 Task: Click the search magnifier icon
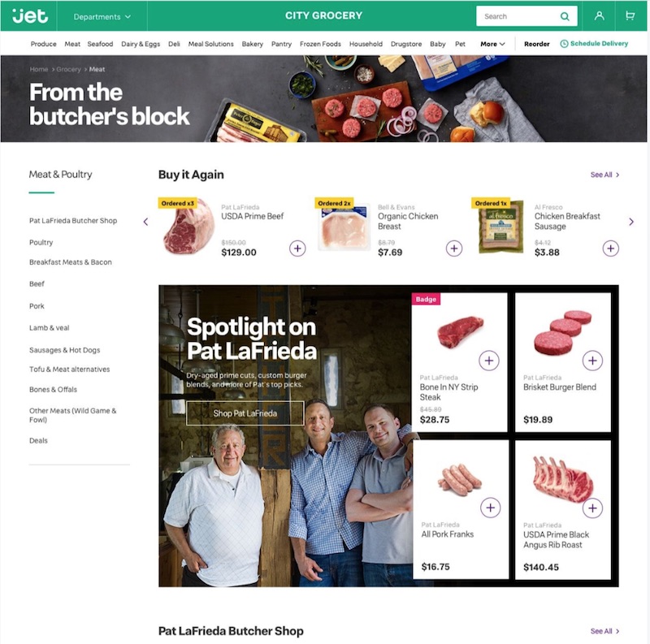[x=565, y=16]
